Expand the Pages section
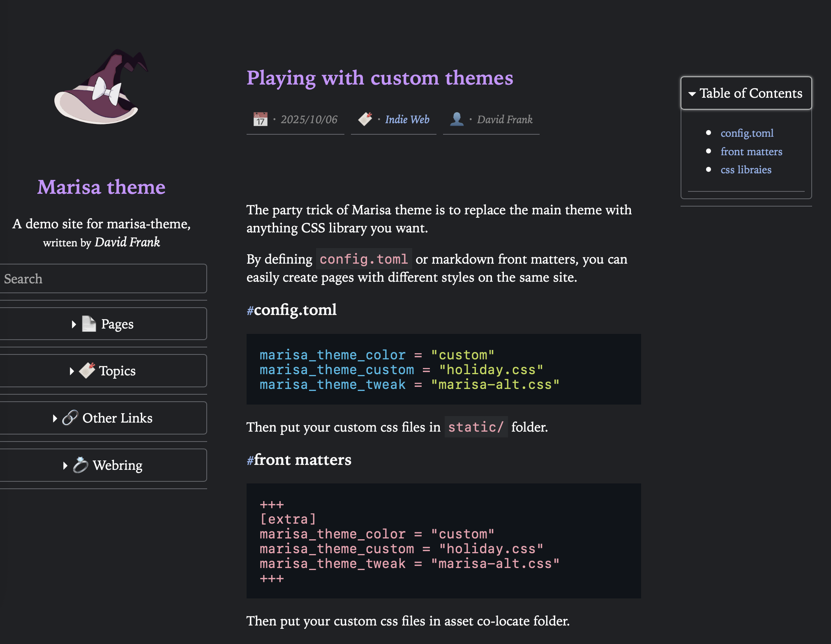The width and height of the screenshot is (831, 644). click(74, 324)
